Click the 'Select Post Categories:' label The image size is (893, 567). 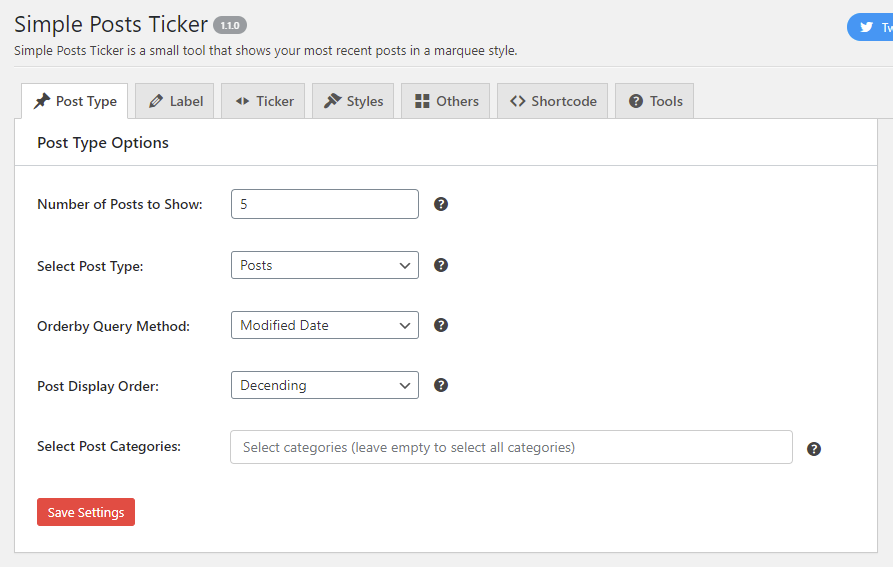[x=109, y=446]
